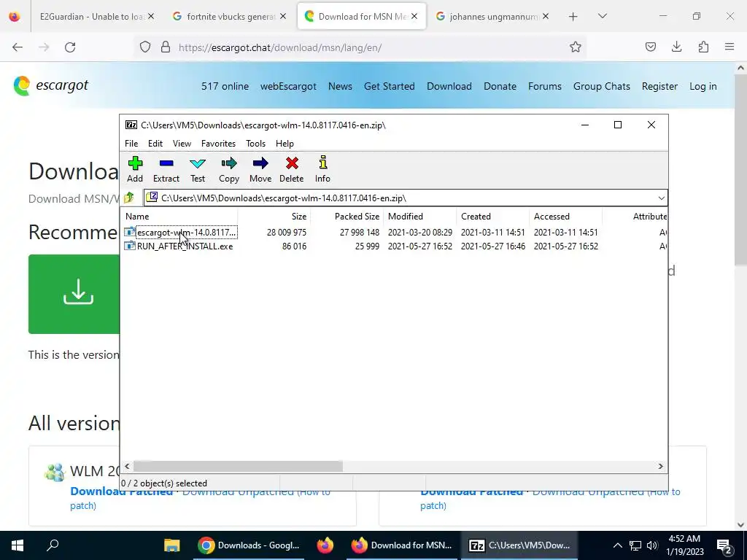Click the Add button in 7-Zip toolbar
The height and width of the screenshot is (560, 747).
[135, 169]
